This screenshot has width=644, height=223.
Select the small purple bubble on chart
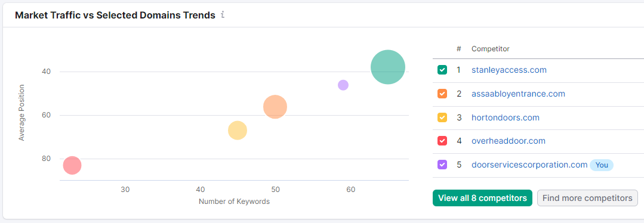(343, 85)
